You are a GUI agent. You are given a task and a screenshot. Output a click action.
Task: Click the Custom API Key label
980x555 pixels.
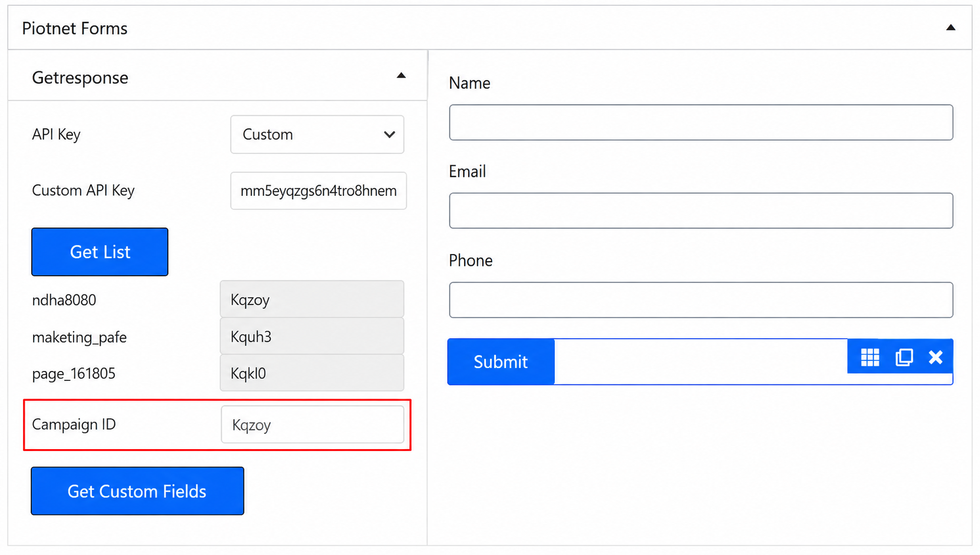point(84,190)
